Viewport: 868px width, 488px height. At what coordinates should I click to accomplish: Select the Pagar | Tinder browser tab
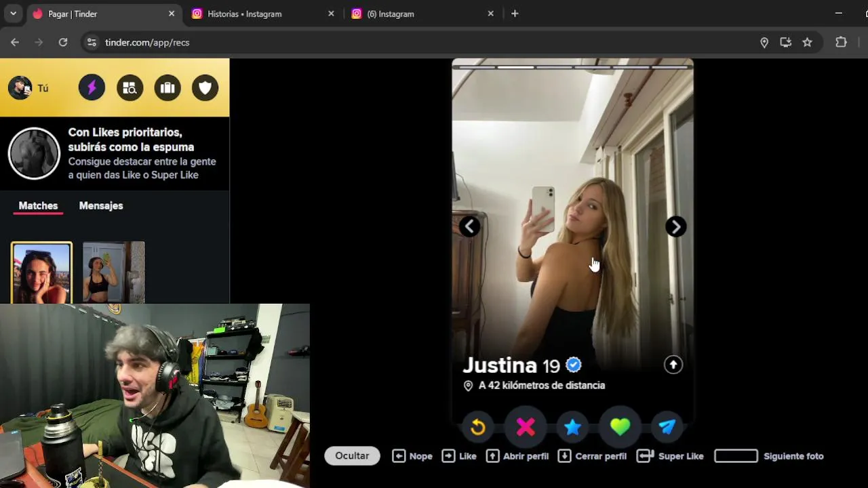click(x=103, y=14)
